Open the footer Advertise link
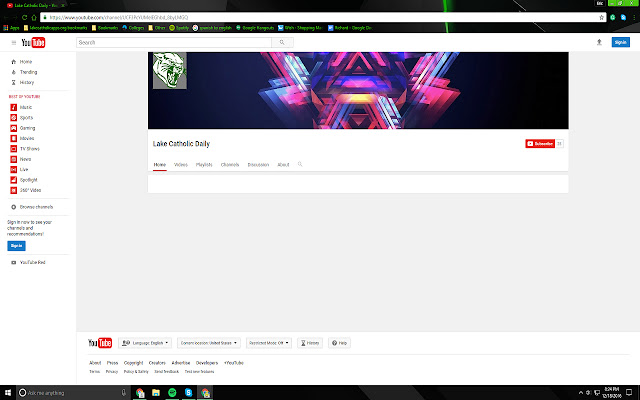 pyautogui.click(x=181, y=363)
